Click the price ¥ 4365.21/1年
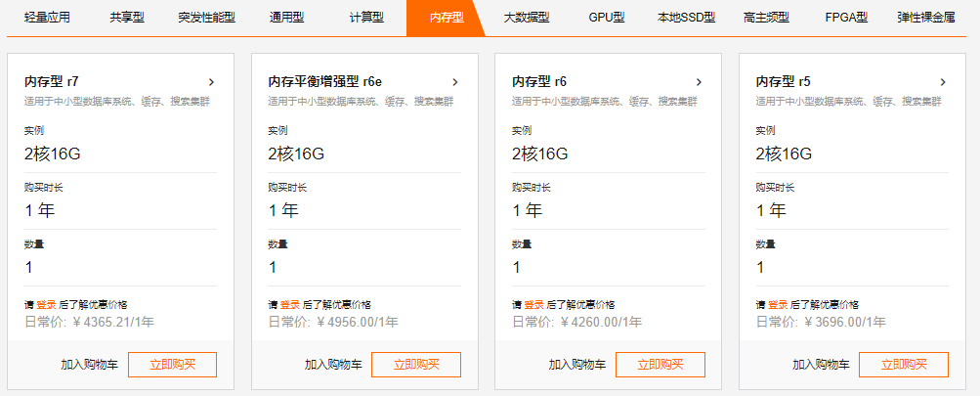The height and width of the screenshot is (396, 980). pyautogui.click(x=113, y=323)
